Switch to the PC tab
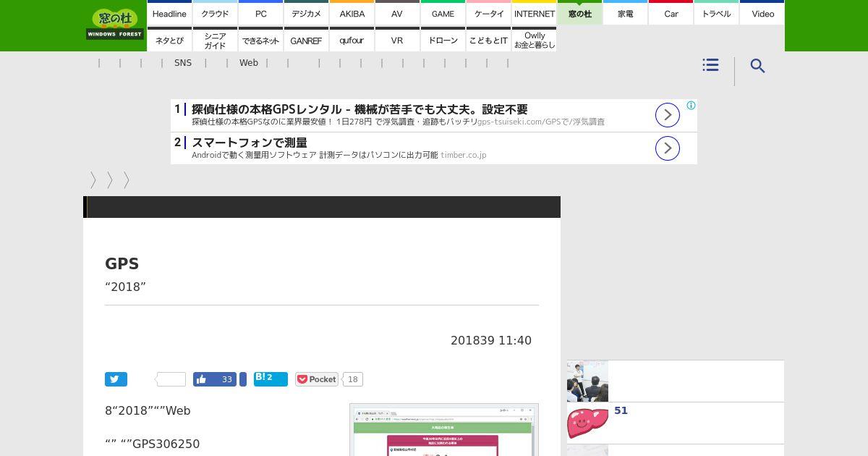The image size is (868, 456). (260, 13)
